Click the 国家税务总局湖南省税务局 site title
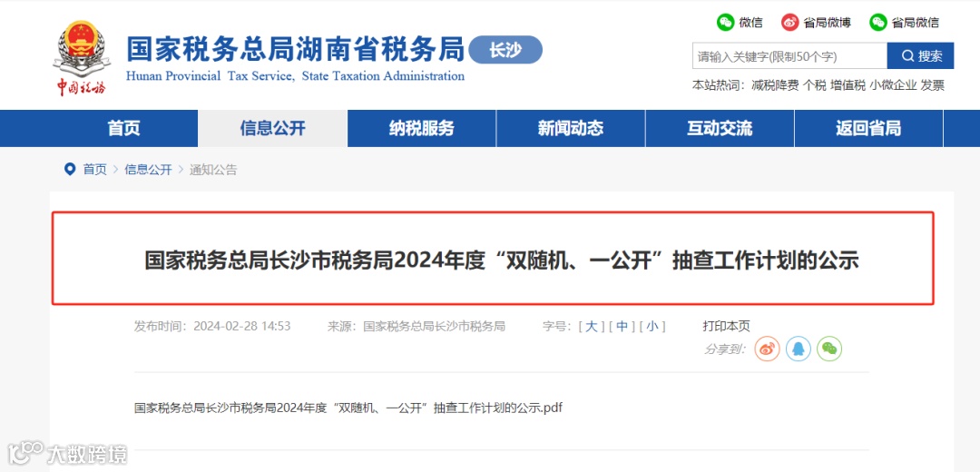This screenshot has width=980, height=472. point(296,49)
